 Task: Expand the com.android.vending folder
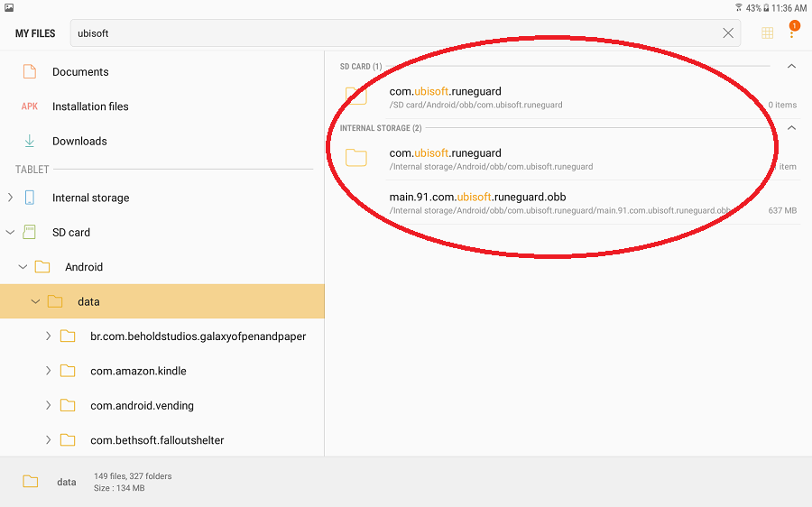[48, 406]
